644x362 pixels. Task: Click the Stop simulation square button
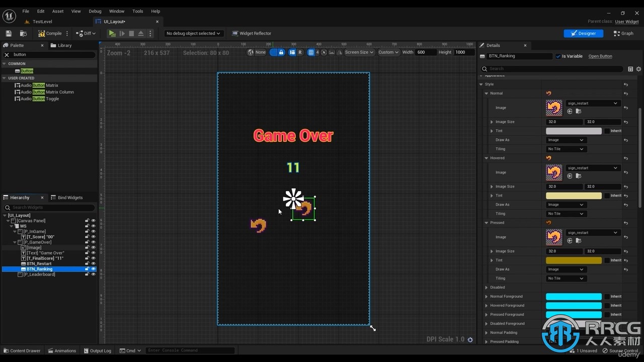(x=131, y=34)
